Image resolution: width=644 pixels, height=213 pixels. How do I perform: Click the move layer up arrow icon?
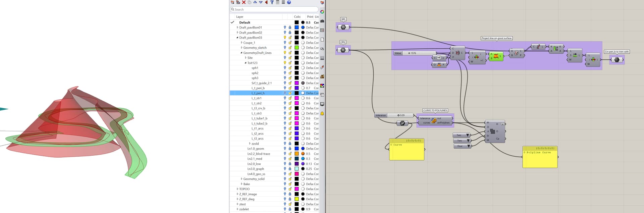pyautogui.click(x=255, y=2)
